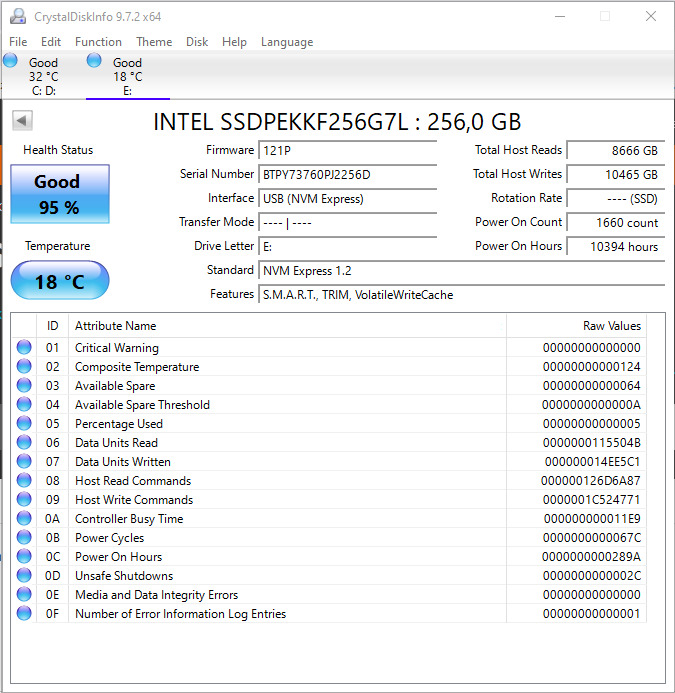Click the Good 95 % health status button
This screenshot has width=675, height=693.
click(60, 194)
